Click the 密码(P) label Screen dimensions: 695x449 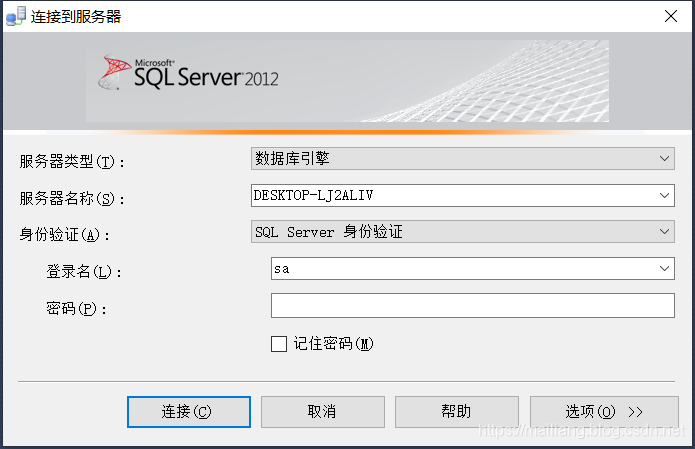tap(76, 308)
